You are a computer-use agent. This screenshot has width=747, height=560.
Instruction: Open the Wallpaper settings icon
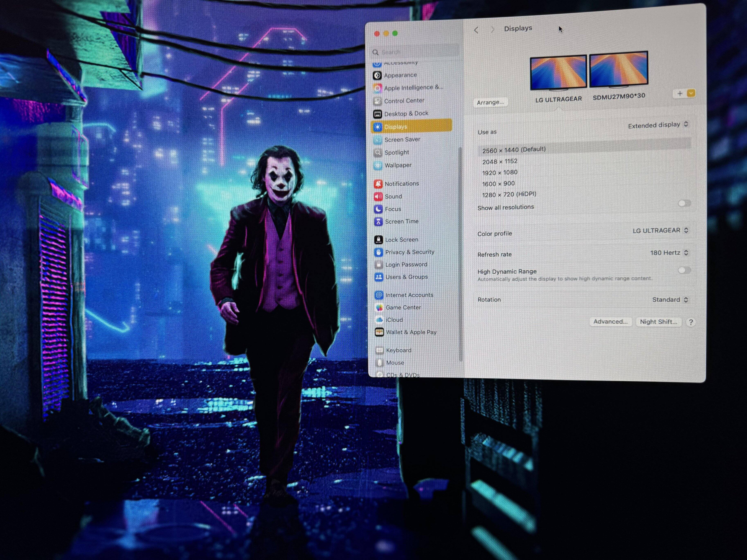pyautogui.click(x=378, y=165)
